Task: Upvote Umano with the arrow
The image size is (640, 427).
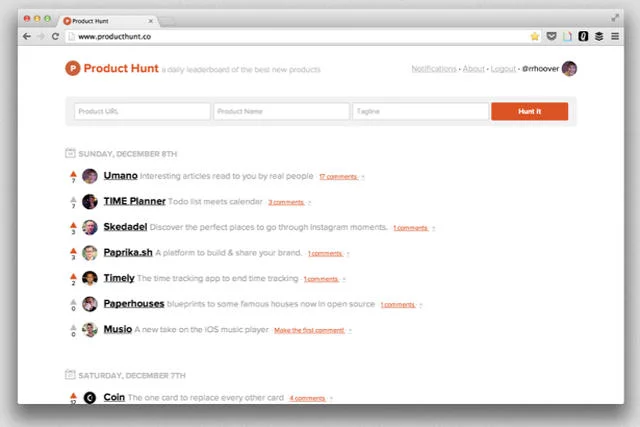Action: [73, 174]
